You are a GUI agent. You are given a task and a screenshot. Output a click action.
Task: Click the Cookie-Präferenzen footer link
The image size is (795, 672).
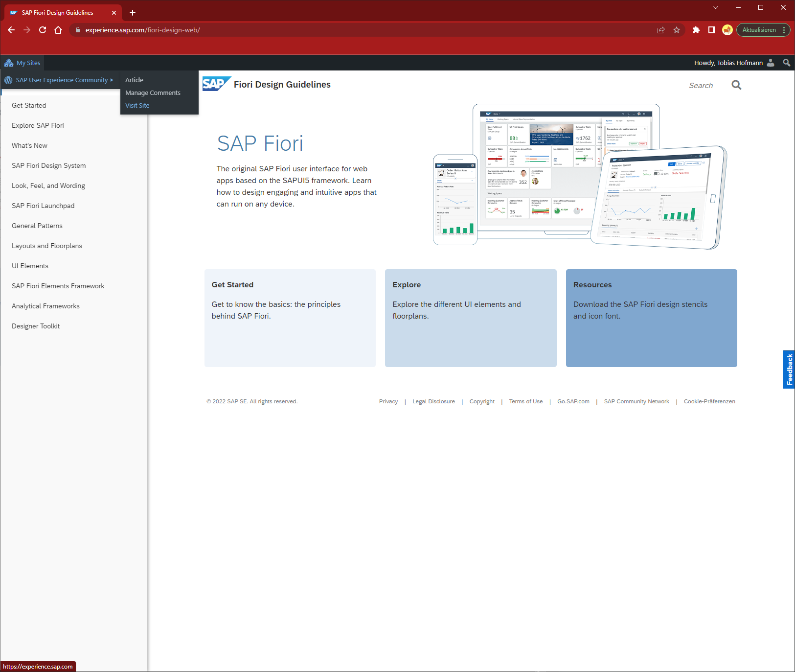(x=709, y=401)
